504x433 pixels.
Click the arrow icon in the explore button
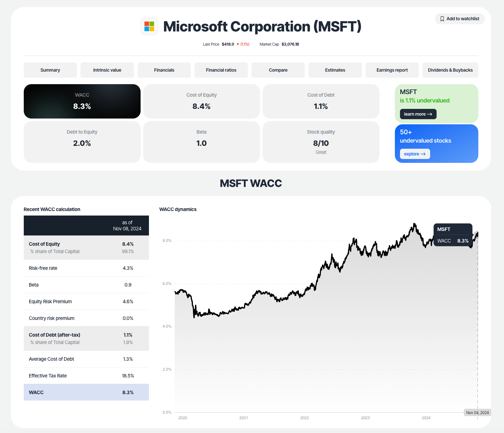423,154
